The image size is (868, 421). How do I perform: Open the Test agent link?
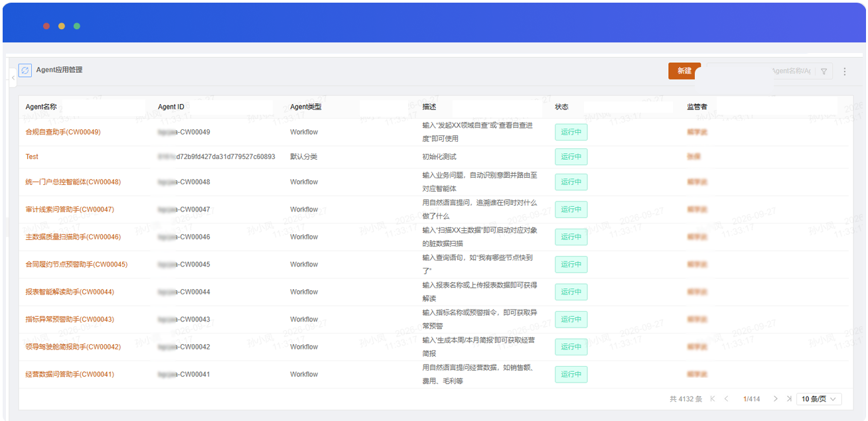click(x=32, y=157)
